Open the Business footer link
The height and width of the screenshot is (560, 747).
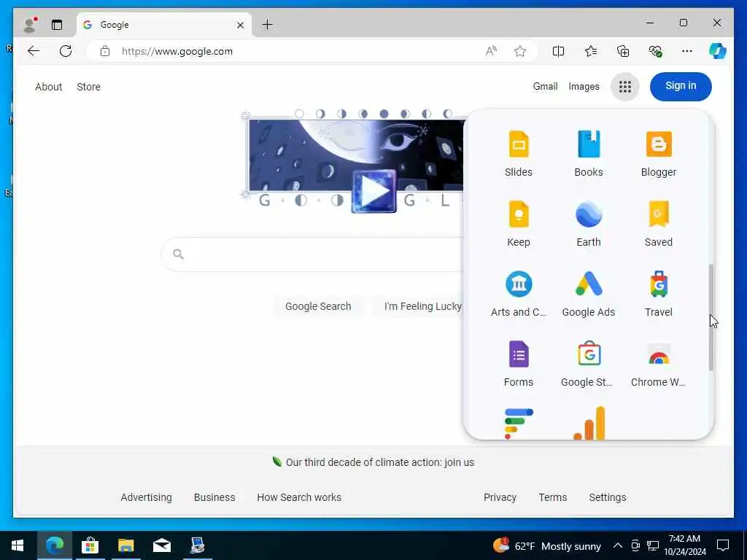214,497
